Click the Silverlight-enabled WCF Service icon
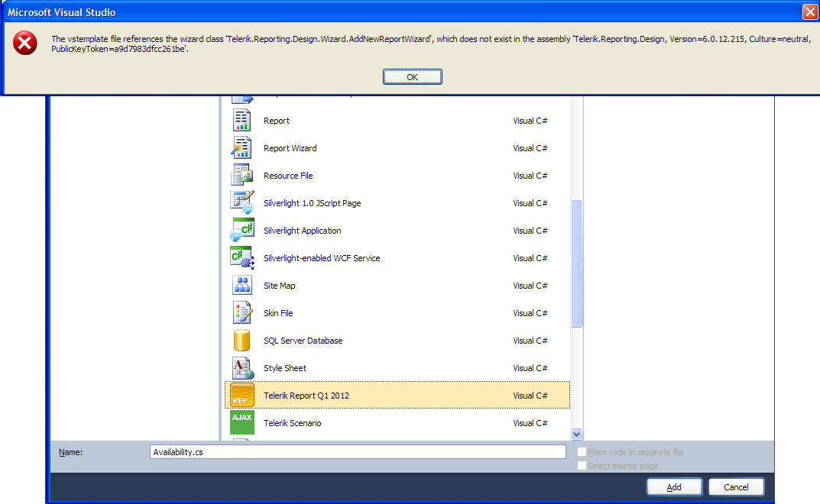The height and width of the screenshot is (504, 820). point(241,258)
